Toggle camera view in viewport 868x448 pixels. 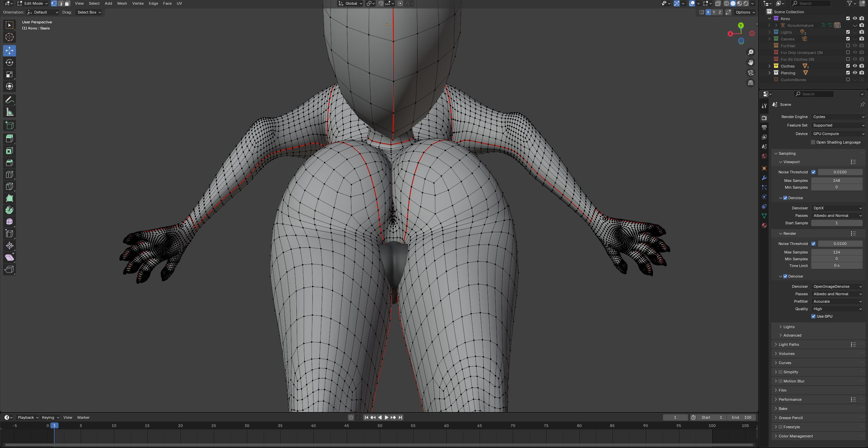751,73
